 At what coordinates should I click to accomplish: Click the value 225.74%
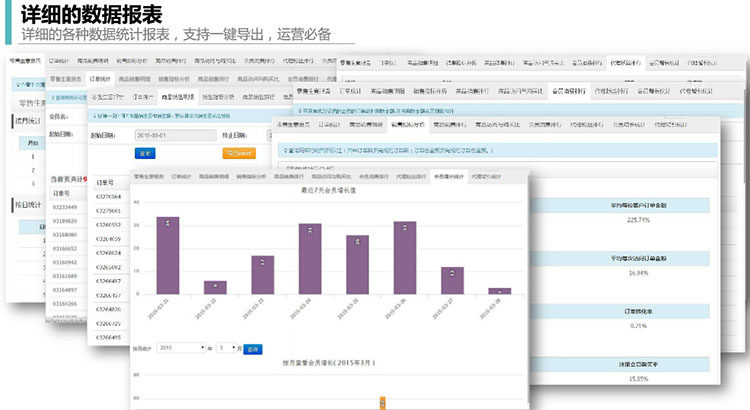[638, 220]
